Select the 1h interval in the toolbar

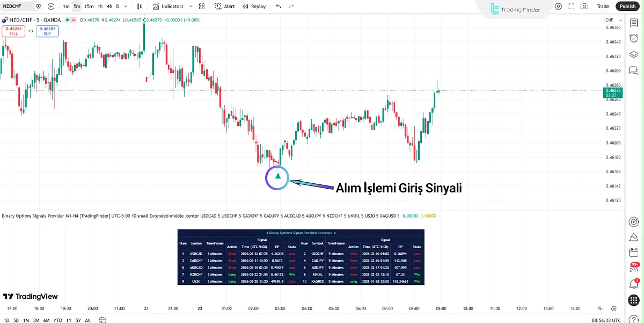pyautogui.click(x=100, y=6)
